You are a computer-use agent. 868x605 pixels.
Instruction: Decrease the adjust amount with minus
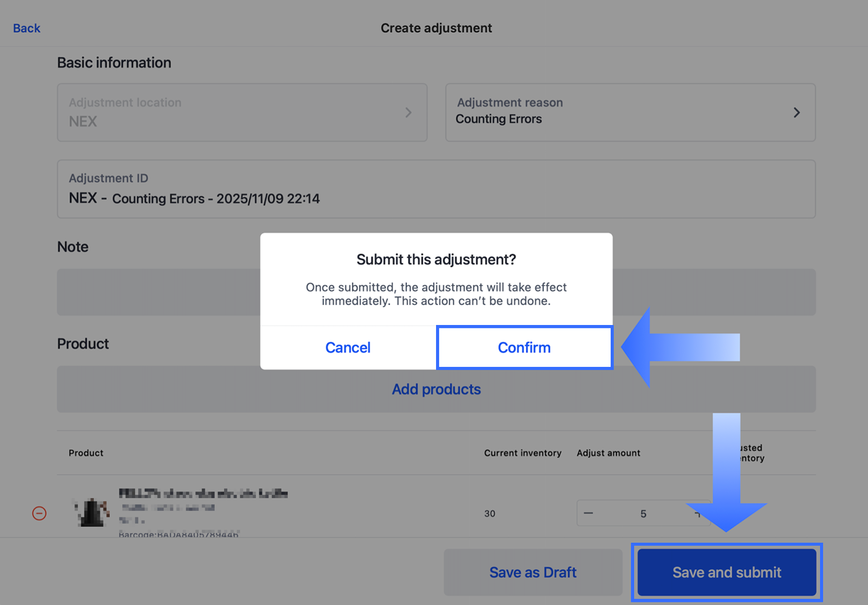pyautogui.click(x=589, y=513)
